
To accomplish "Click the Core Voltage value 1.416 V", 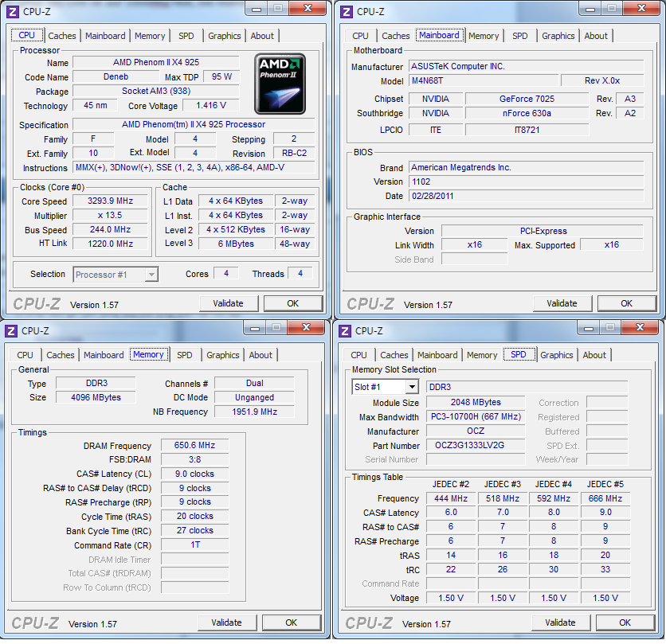I will click(211, 105).
